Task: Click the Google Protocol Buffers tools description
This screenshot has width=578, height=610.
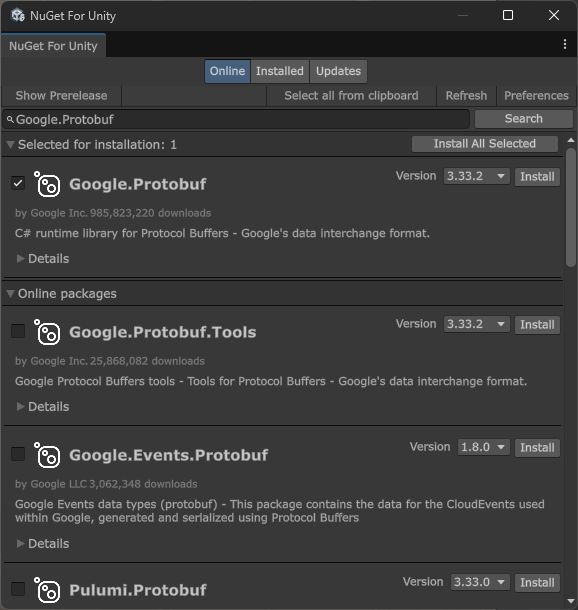Action: pyautogui.click(x=271, y=381)
